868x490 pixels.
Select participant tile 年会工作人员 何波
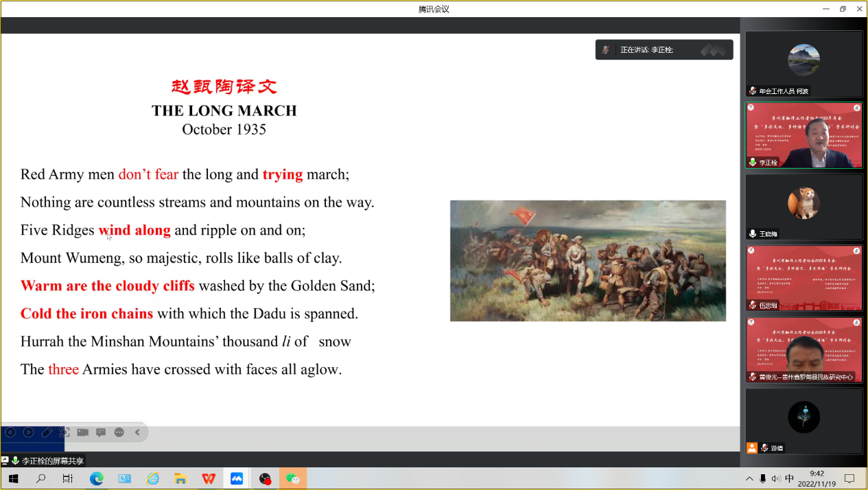(x=804, y=64)
